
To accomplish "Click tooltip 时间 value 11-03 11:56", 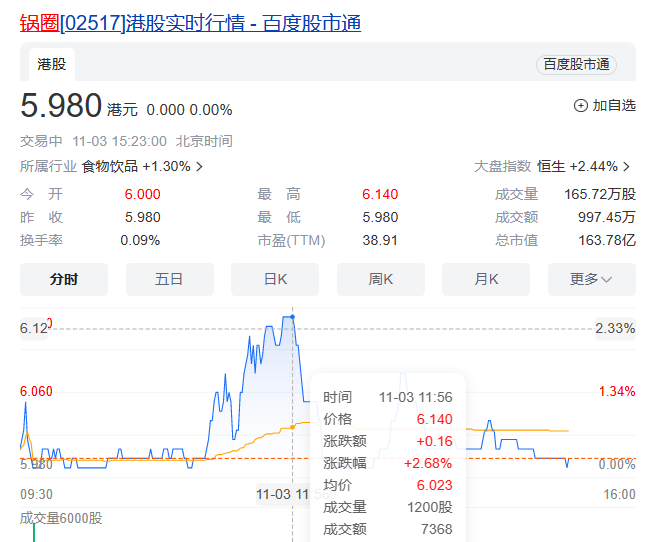I will [415, 397].
